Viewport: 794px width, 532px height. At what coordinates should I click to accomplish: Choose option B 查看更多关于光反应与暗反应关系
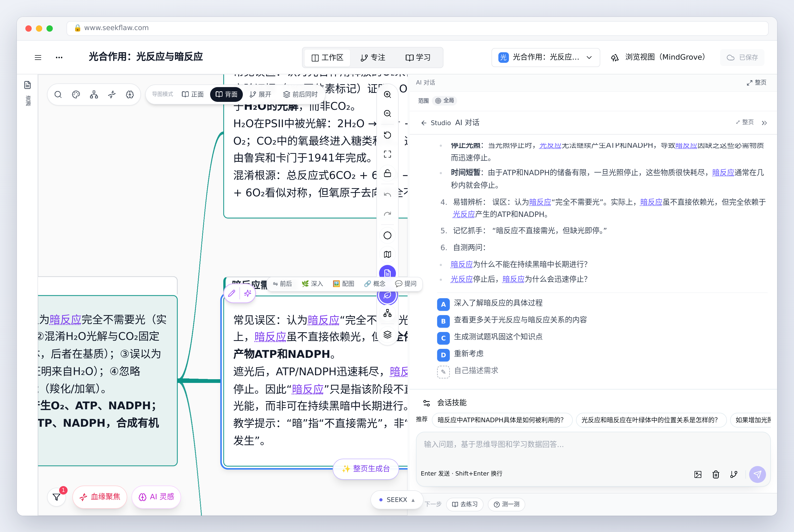coord(512,320)
